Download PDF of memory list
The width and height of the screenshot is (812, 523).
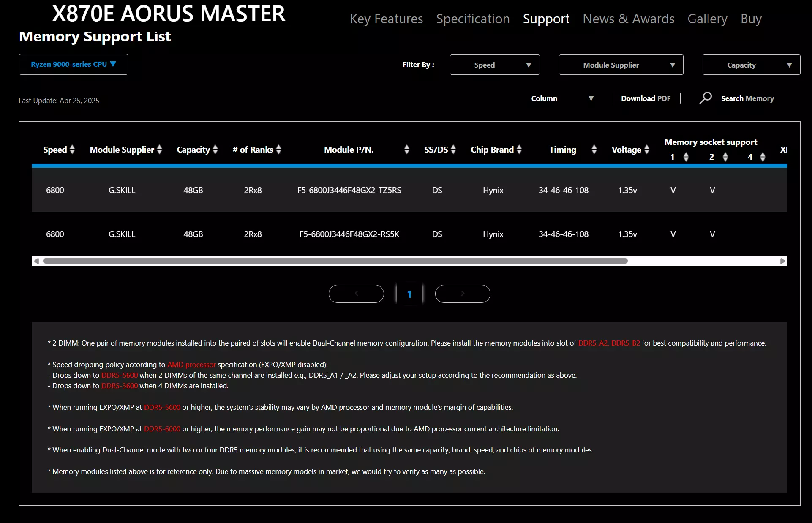pyautogui.click(x=646, y=98)
